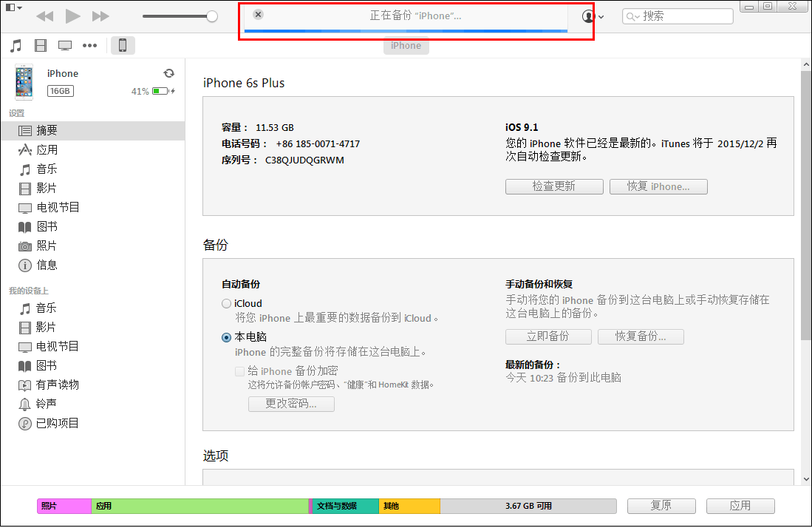
Task: Click the fast-forward next track button
Action: click(100, 16)
